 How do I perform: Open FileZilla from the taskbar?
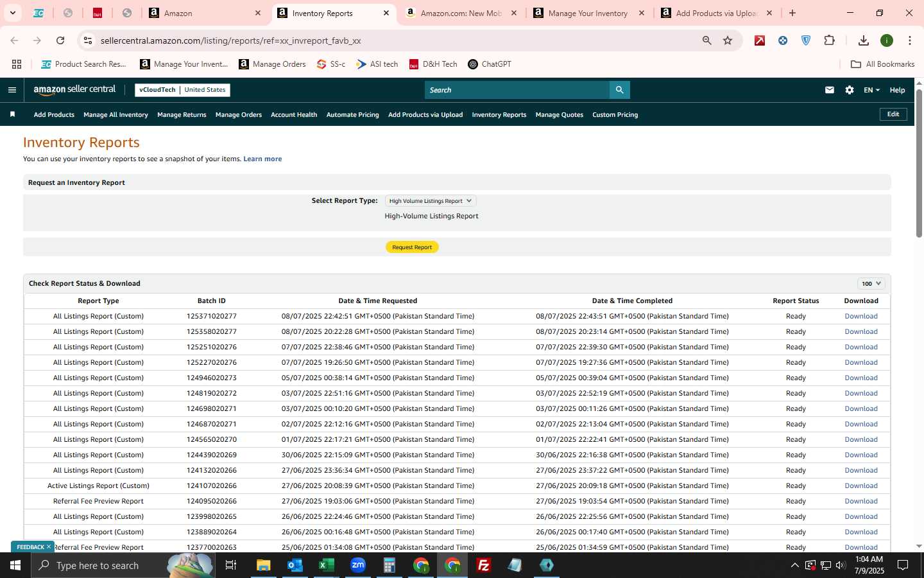(484, 565)
